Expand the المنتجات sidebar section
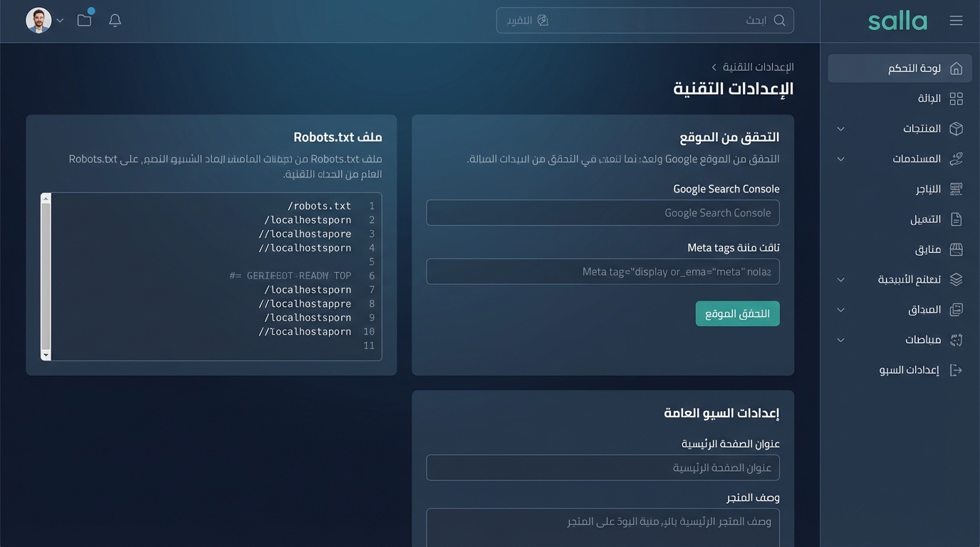 [840, 128]
